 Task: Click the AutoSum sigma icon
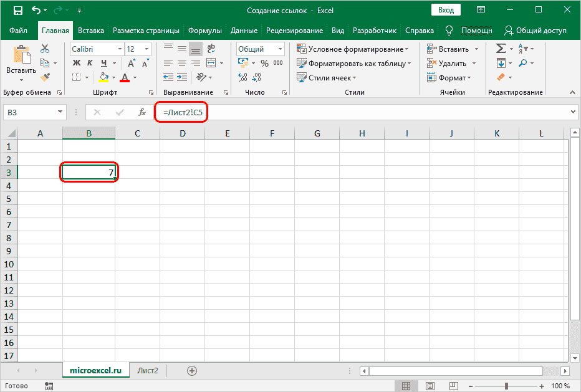pyautogui.click(x=501, y=49)
